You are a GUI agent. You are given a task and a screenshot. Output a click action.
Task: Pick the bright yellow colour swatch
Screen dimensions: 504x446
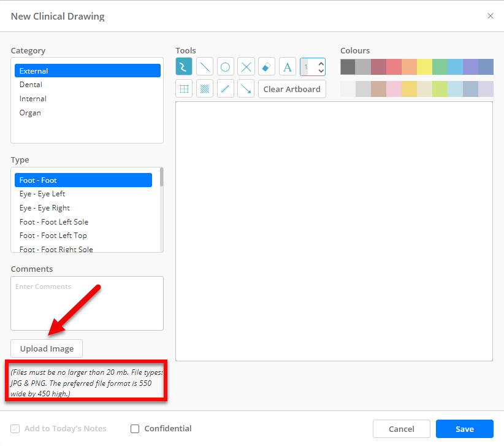click(425, 67)
